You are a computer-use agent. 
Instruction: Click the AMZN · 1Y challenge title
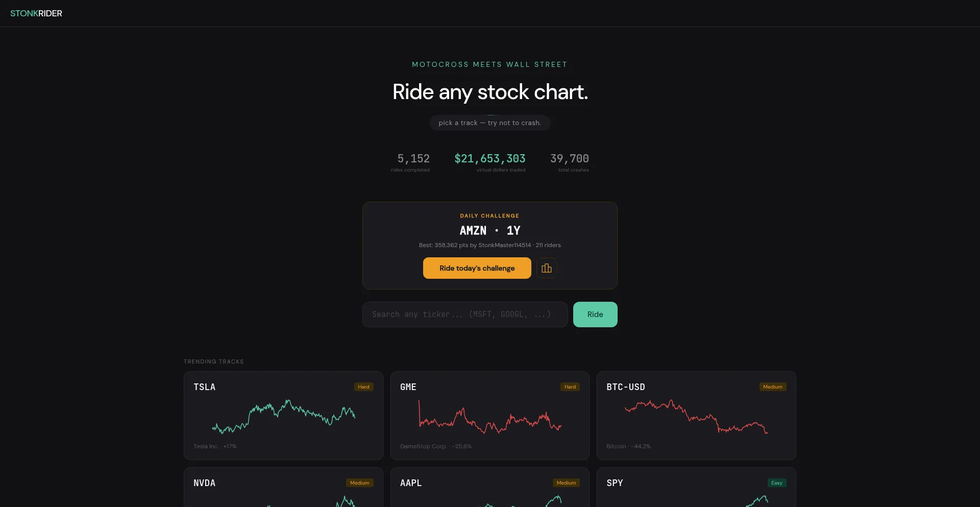tap(490, 231)
